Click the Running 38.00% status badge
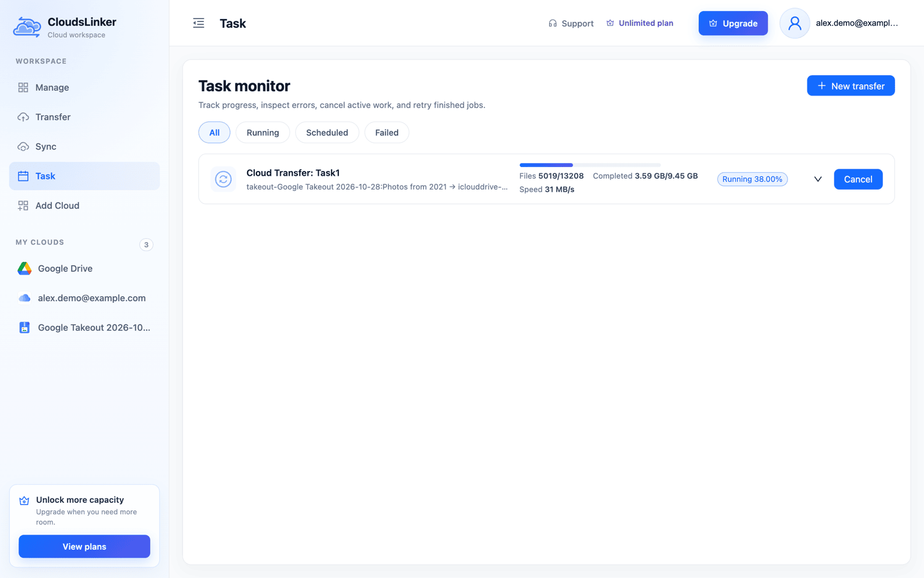Screen dimensions: 924x578 pos(752,179)
